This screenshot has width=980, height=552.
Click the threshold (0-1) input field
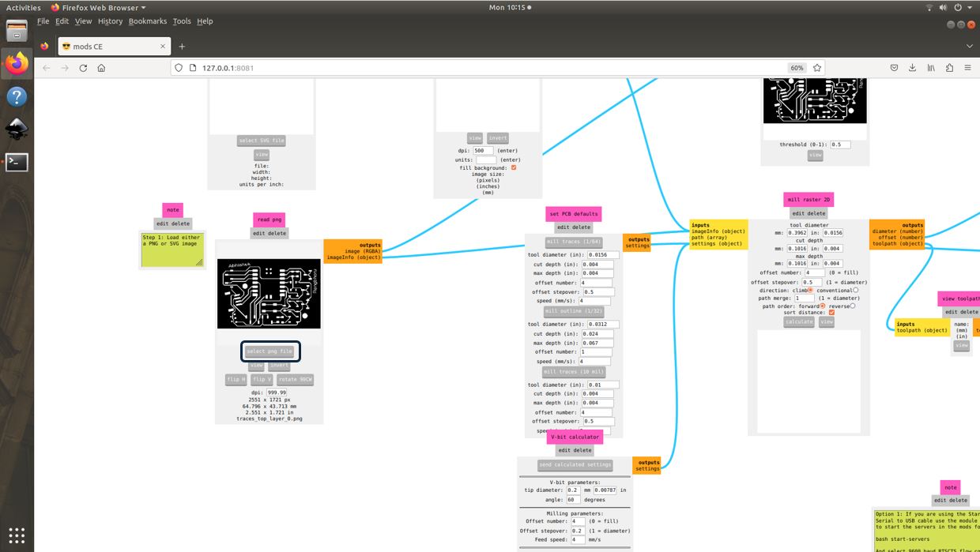click(x=840, y=145)
